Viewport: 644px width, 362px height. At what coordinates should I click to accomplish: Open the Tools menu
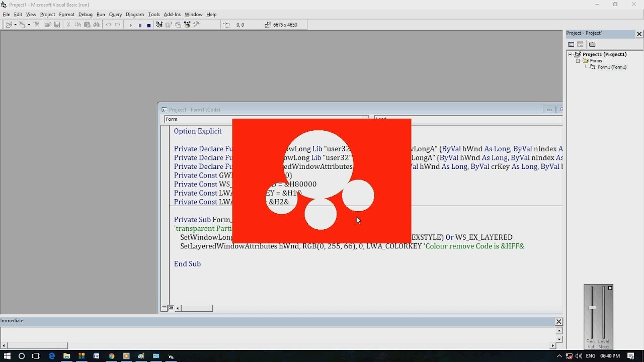pos(154,15)
